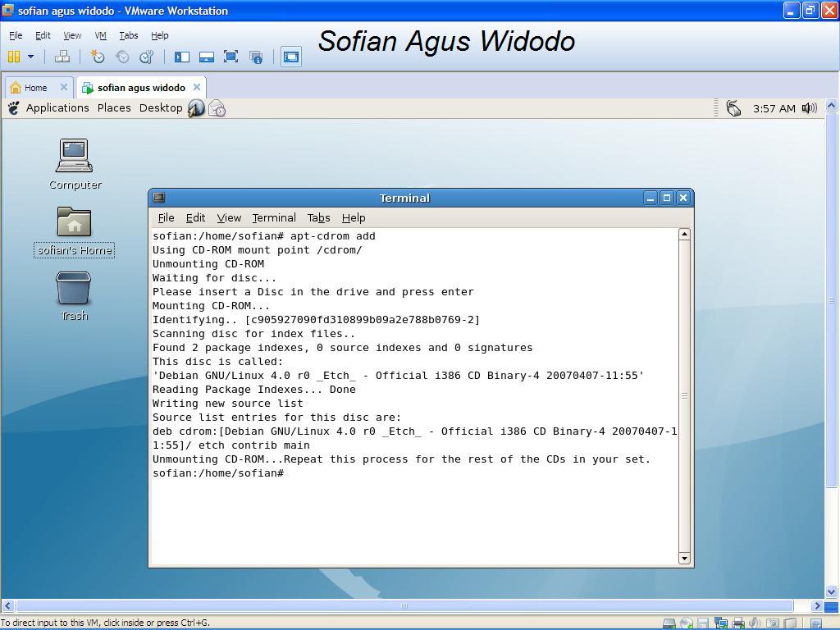
Task: Open Terminal Edit menu
Action: click(x=195, y=217)
